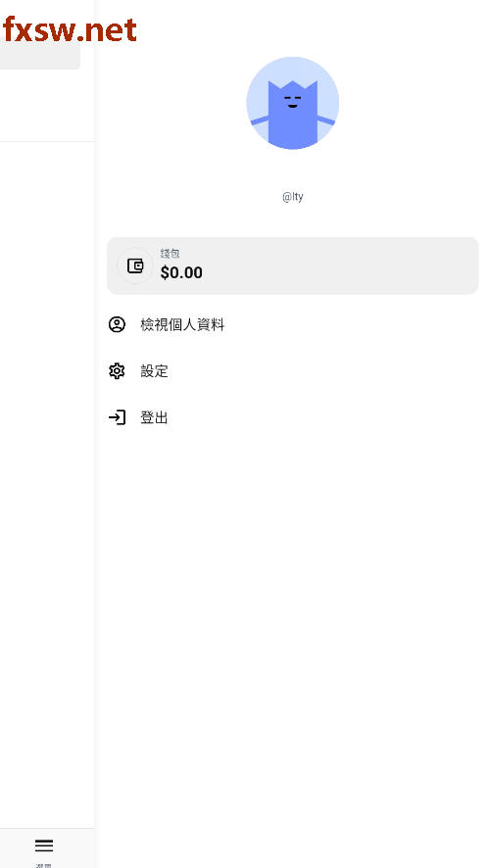Image resolution: width=489 pixels, height=868 pixels.
Task: Click the $0.00 wallet balance
Action: (x=181, y=272)
